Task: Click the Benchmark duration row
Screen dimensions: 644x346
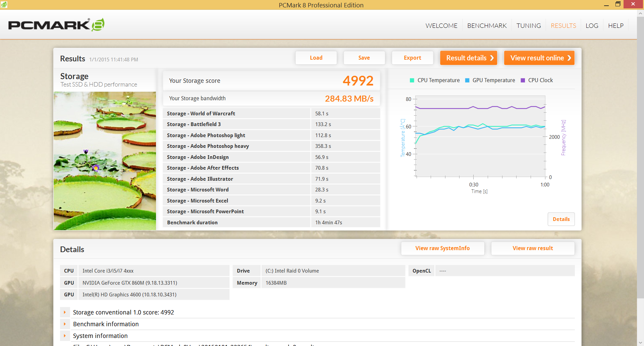Action: 271,222
